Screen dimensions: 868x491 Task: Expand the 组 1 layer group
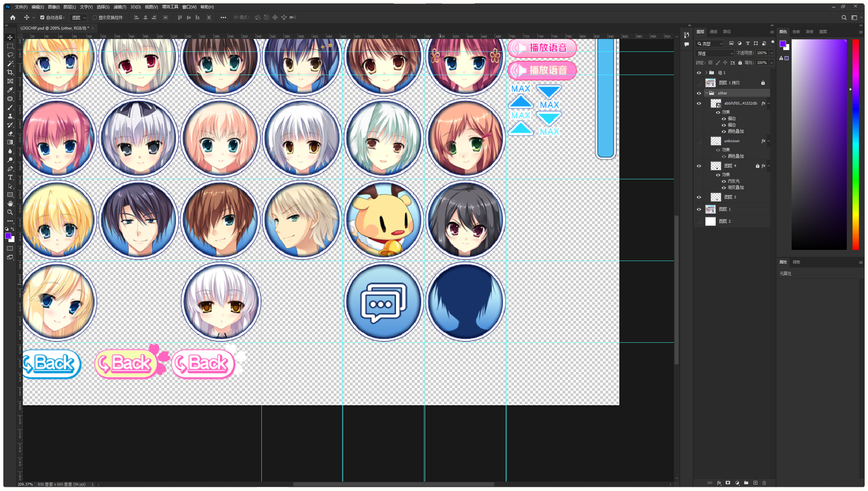pos(706,73)
